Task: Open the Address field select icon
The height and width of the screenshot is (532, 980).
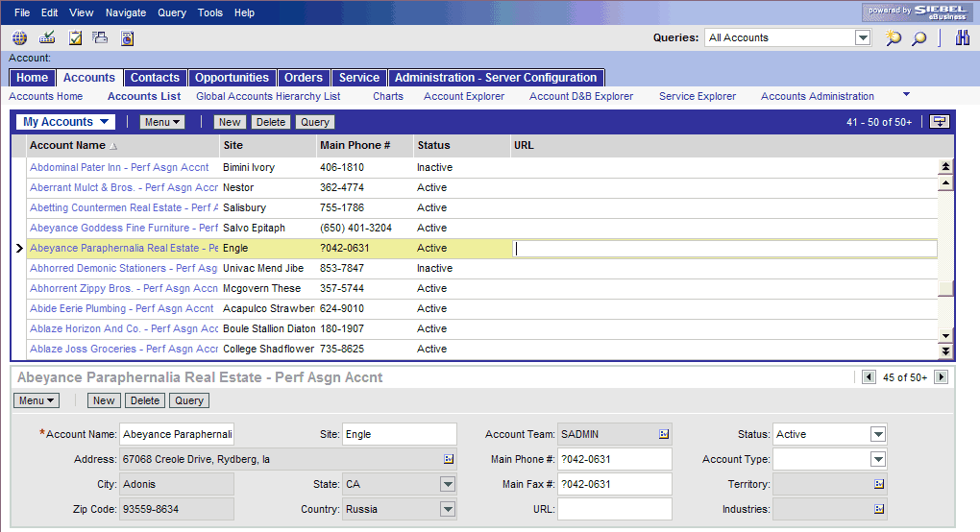Action: pyautogui.click(x=448, y=459)
